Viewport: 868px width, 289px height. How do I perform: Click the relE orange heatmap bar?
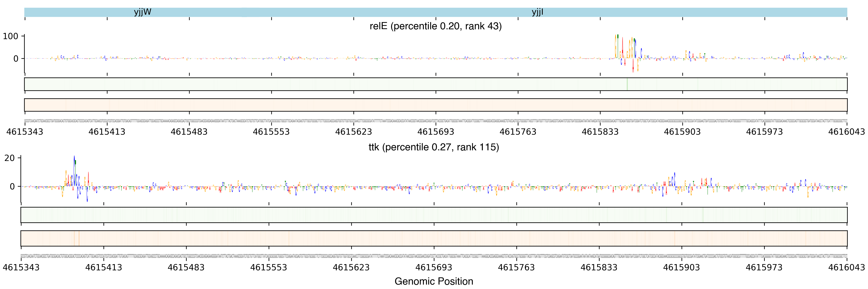coord(435,105)
